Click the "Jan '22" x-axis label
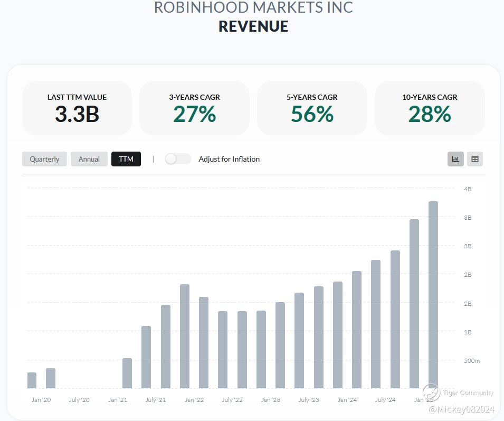The image size is (504, 421). click(194, 400)
